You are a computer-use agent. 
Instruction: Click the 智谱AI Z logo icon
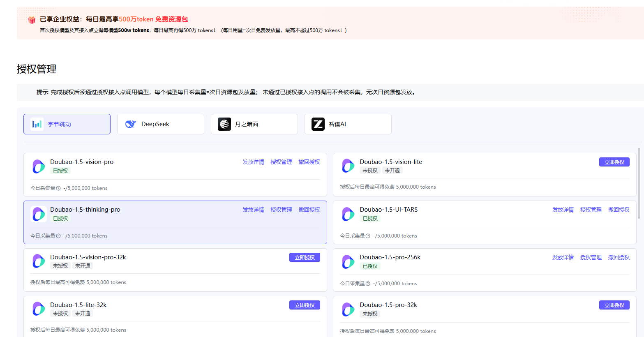[x=318, y=124]
